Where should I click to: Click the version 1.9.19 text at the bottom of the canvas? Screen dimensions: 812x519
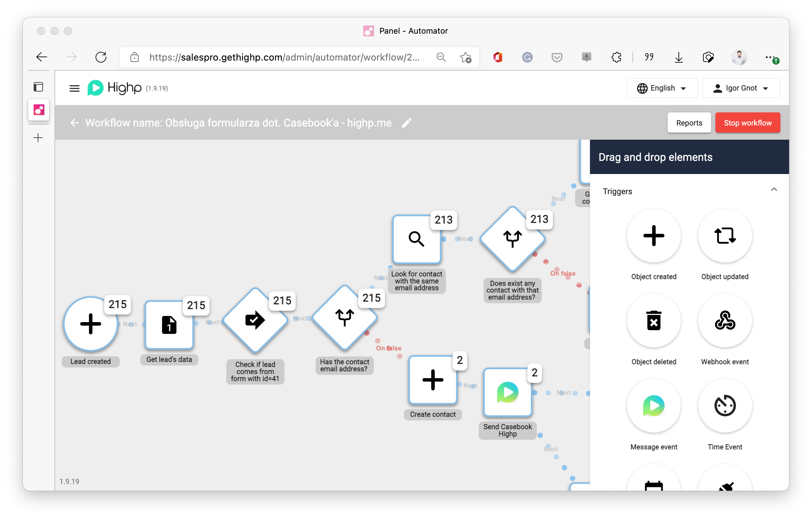coord(69,482)
